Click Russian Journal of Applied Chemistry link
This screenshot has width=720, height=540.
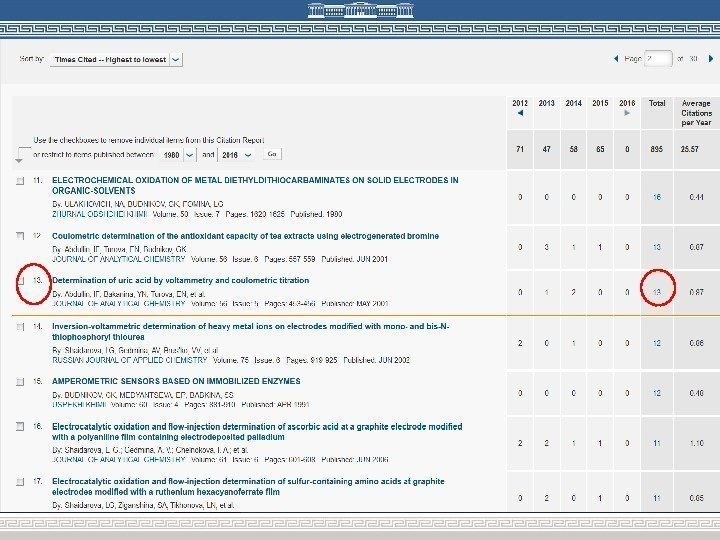(129, 360)
